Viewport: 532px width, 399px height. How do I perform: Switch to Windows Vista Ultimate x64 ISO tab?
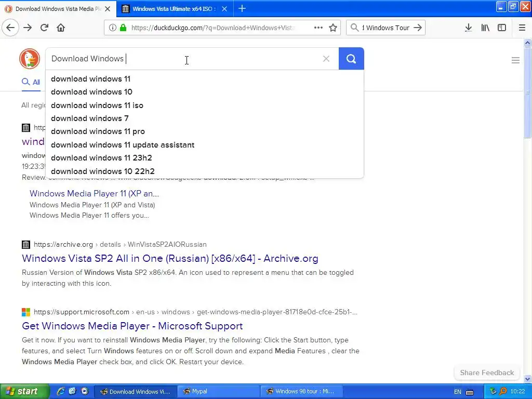175,9
